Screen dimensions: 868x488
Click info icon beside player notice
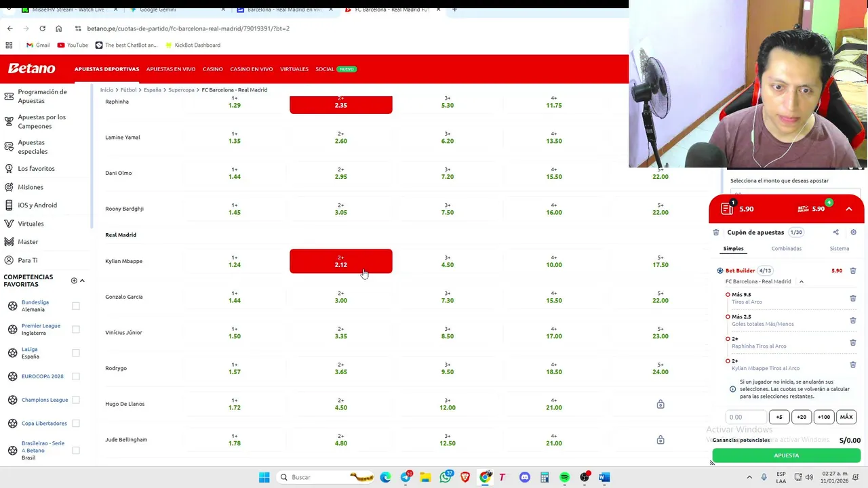coord(732,389)
